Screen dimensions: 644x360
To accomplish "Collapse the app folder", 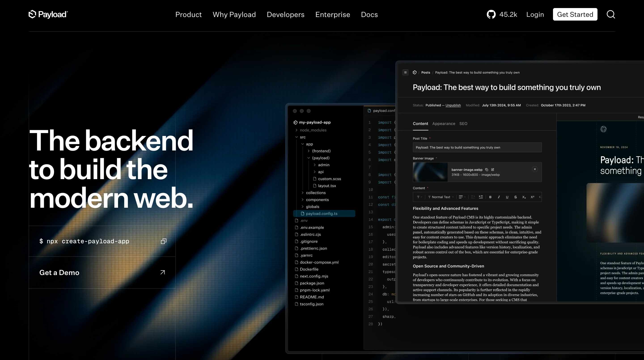I will [303, 144].
